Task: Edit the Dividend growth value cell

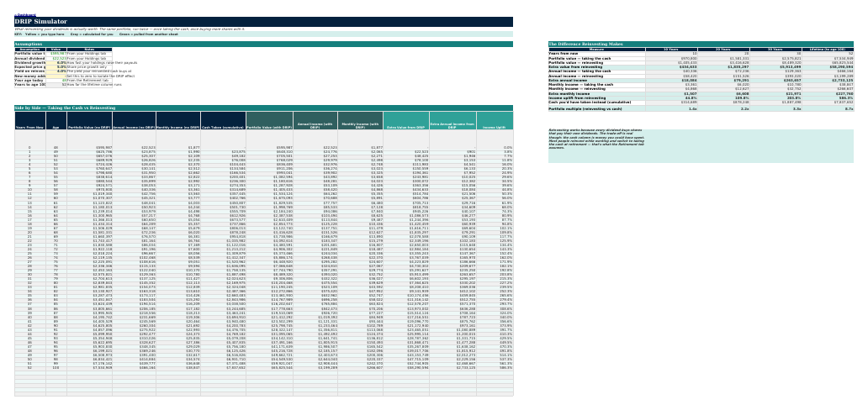Action: [x=56, y=62]
